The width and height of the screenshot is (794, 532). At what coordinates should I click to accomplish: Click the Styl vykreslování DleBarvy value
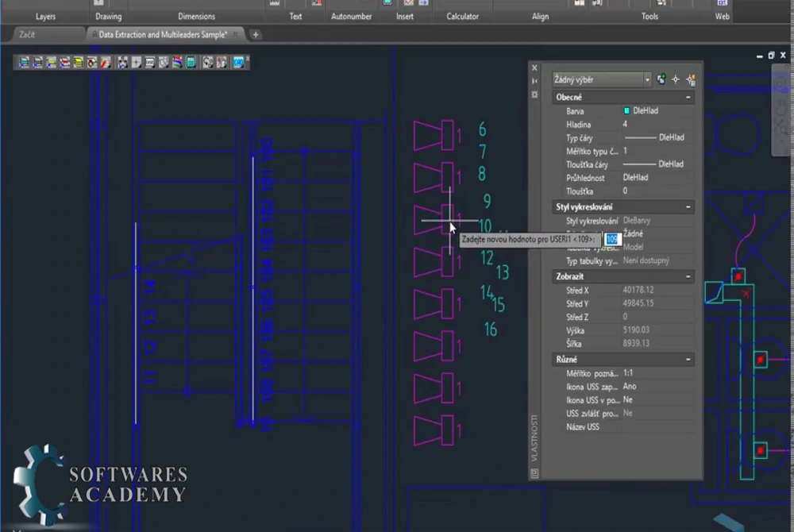tap(637, 221)
